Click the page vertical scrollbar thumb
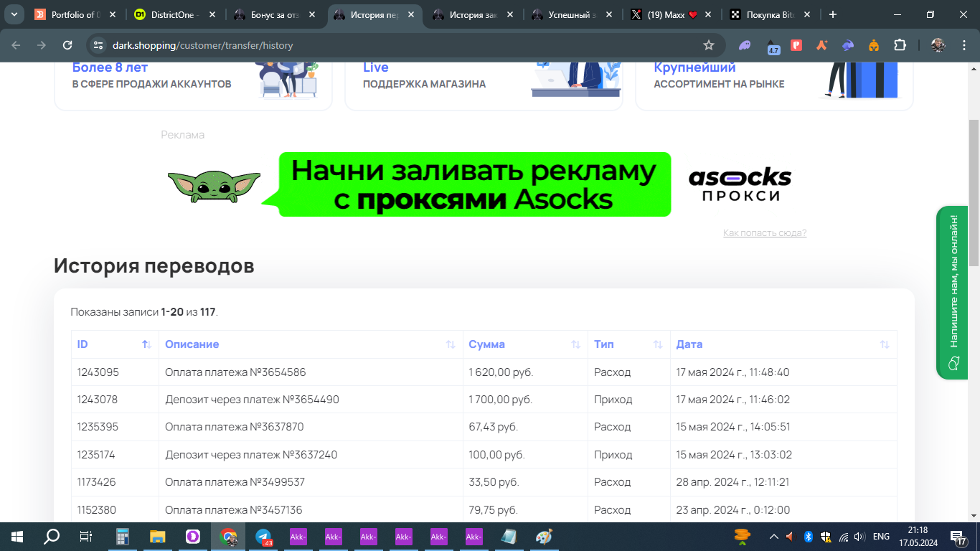Viewport: 980px width, 551px height. (974, 192)
